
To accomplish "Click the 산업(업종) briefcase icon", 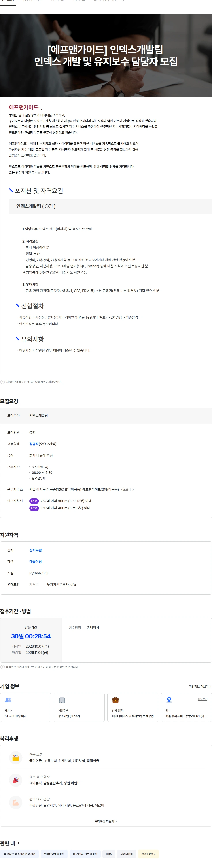I will coord(115,700).
